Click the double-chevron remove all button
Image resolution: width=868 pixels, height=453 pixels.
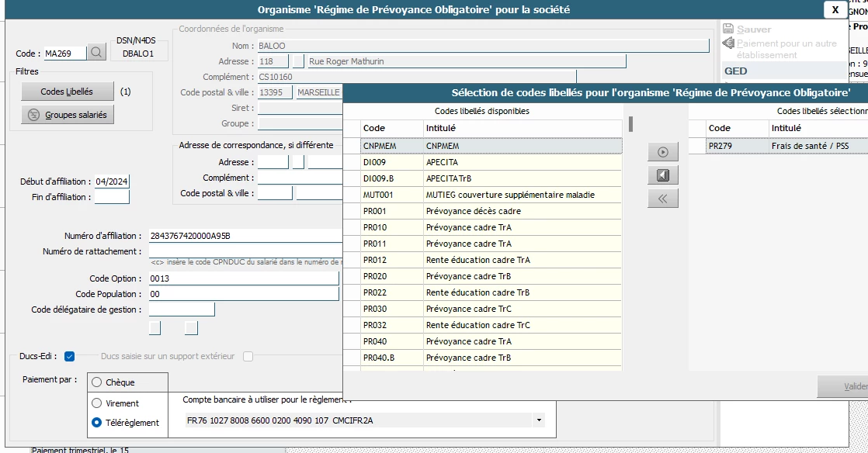coord(662,199)
